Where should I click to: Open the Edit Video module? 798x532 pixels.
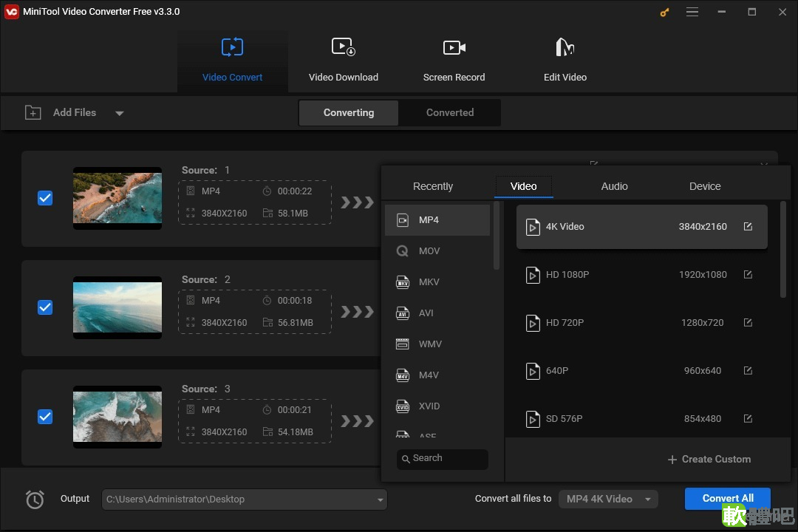tap(565, 60)
